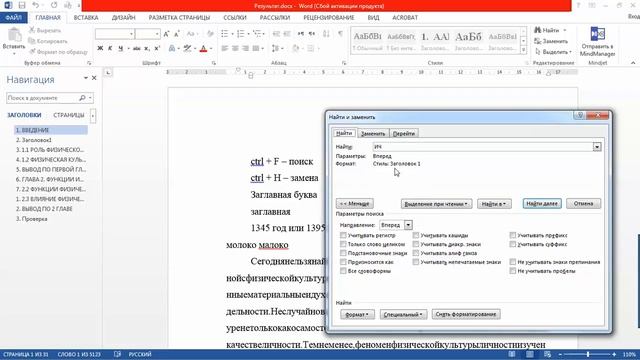Pick font color red A swatch
640x360 pixels.
coord(204,49)
